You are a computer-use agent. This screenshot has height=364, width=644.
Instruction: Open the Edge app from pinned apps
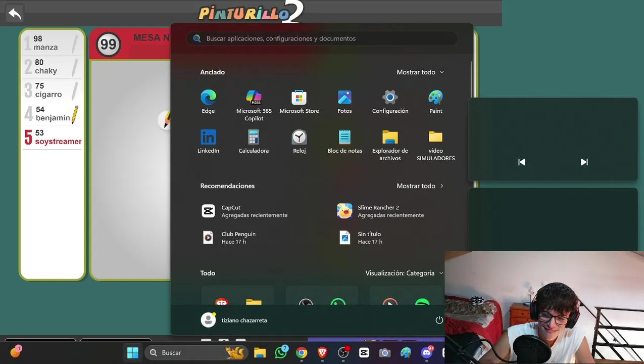click(208, 102)
